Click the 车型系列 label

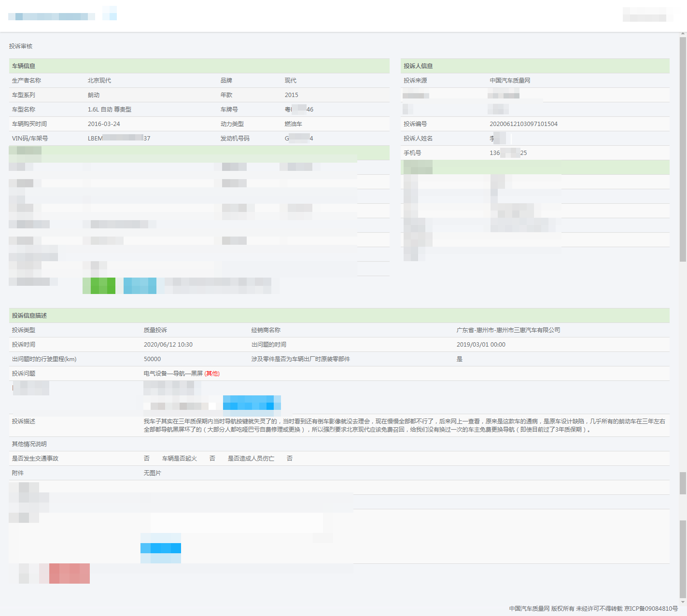point(24,95)
